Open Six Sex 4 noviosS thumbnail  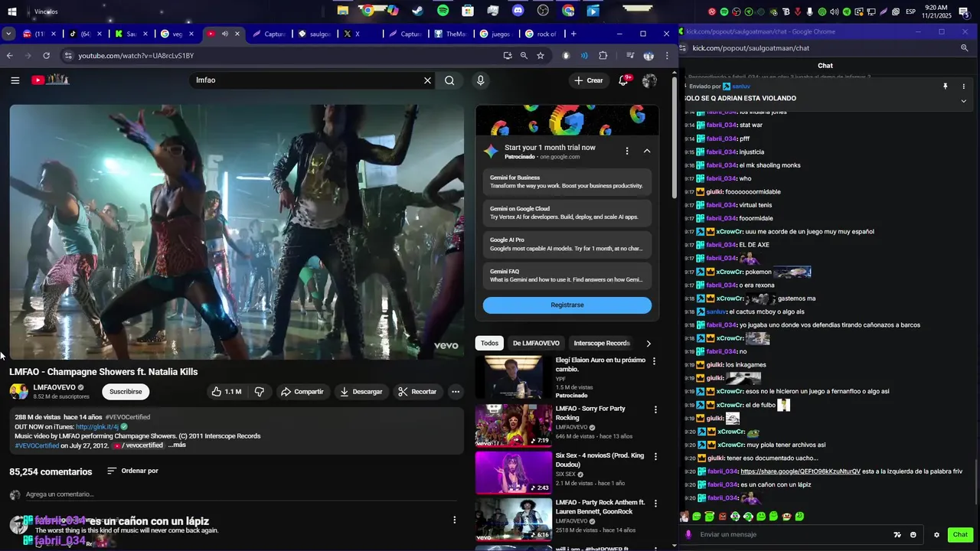pos(513,473)
